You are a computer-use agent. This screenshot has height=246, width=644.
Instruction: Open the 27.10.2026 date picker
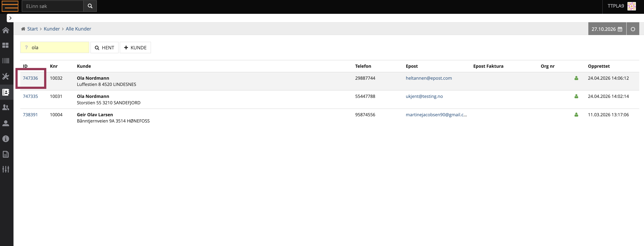[x=607, y=29]
